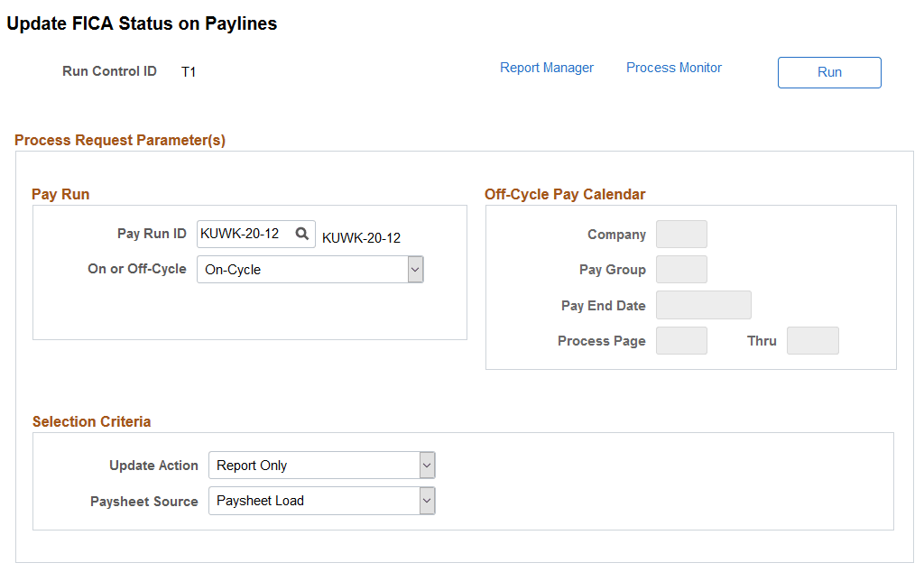Click inside the Pay Run ID field
The image size is (924, 572).
coord(244,233)
